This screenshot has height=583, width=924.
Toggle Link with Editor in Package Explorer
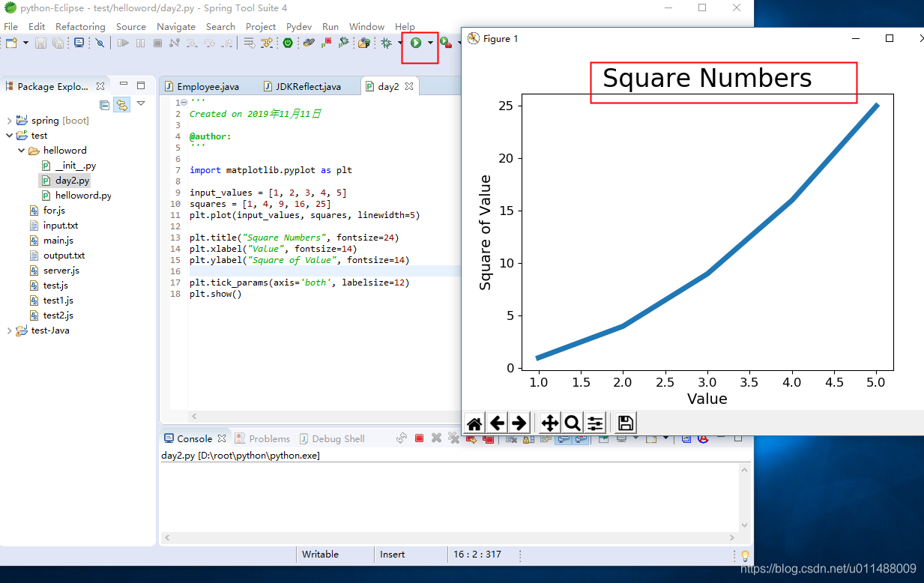coord(121,105)
